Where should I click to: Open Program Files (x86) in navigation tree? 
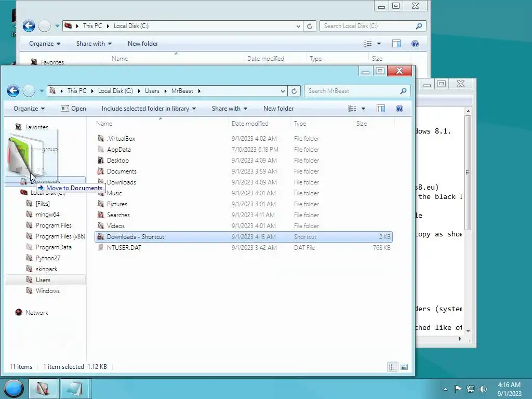[60, 236]
